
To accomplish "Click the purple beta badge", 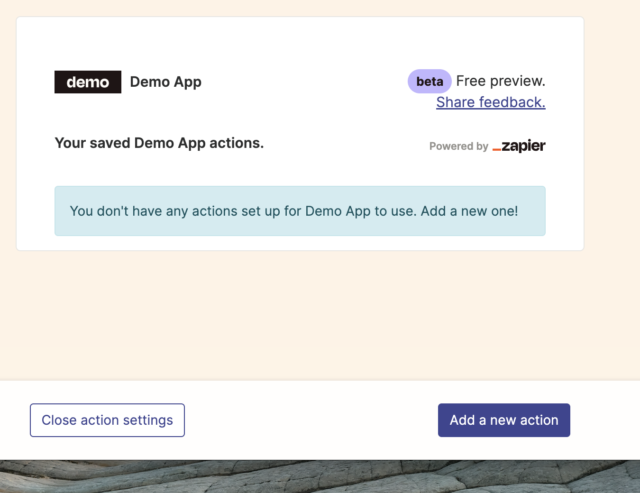I will pyautogui.click(x=429, y=81).
